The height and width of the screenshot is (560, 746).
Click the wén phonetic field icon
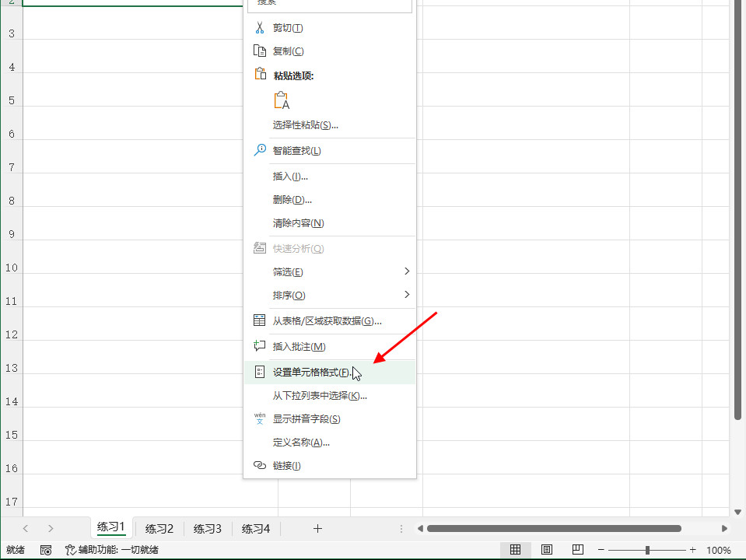pyautogui.click(x=259, y=418)
